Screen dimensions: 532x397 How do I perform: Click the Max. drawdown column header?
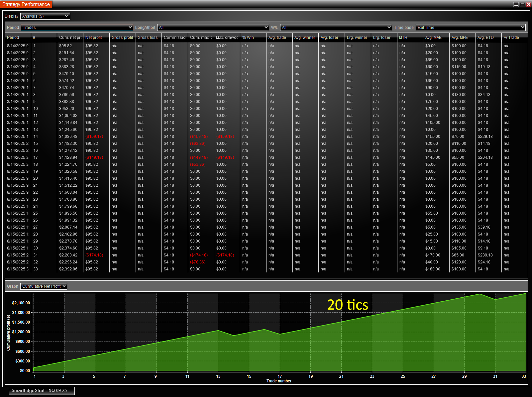point(227,38)
